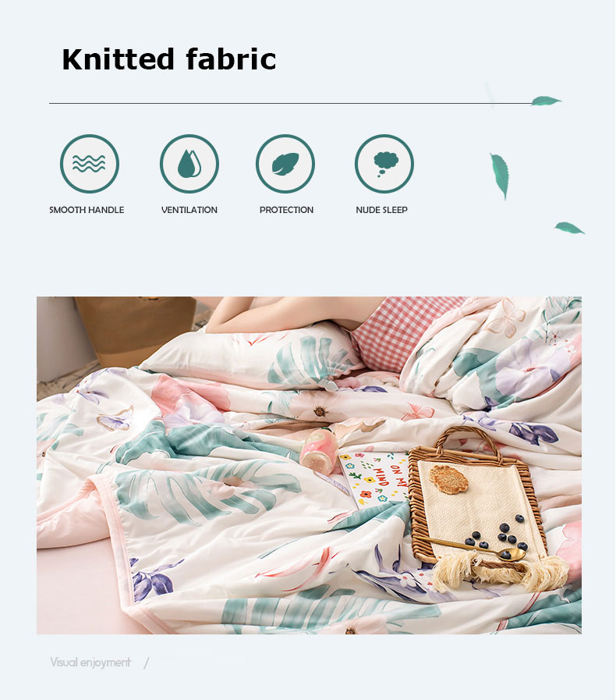Click the cookie on the woven mat
Screen dimensions: 616x700
pyautogui.click(x=449, y=479)
